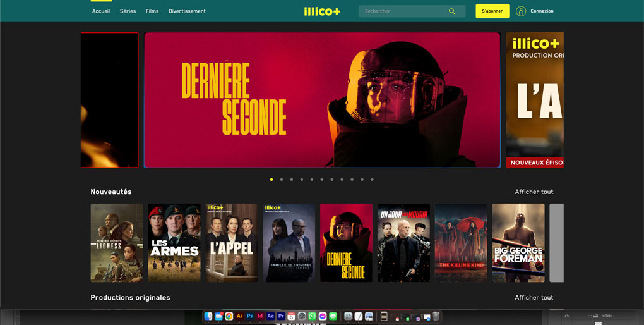Launch Adobe Illustrator from dock
Image resolution: width=644 pixels, height=325 pixels.
tap(239, 316)
